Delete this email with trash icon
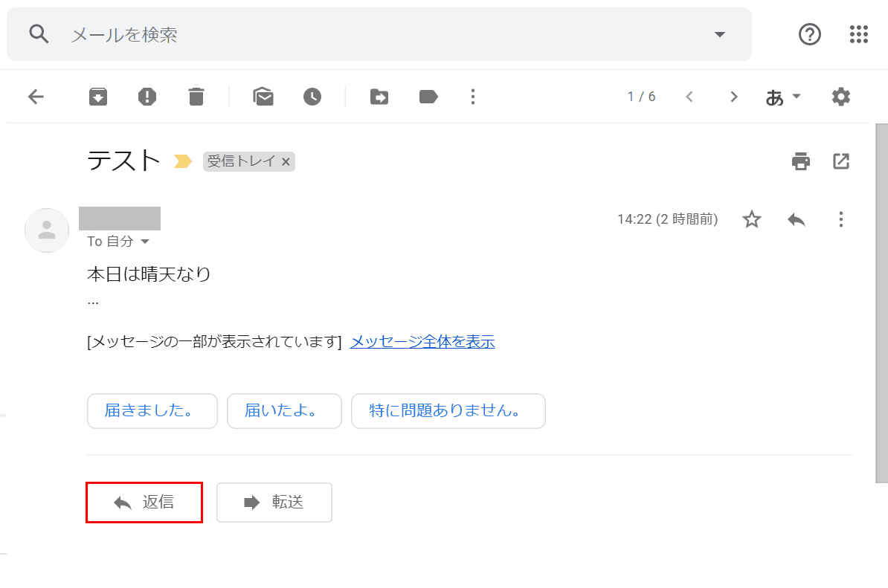 tap(196, 97)
